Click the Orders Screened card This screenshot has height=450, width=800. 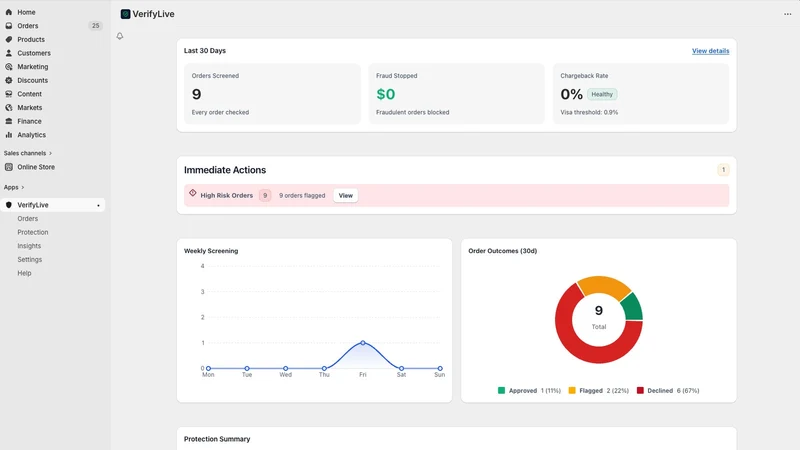tap(272, 94)
